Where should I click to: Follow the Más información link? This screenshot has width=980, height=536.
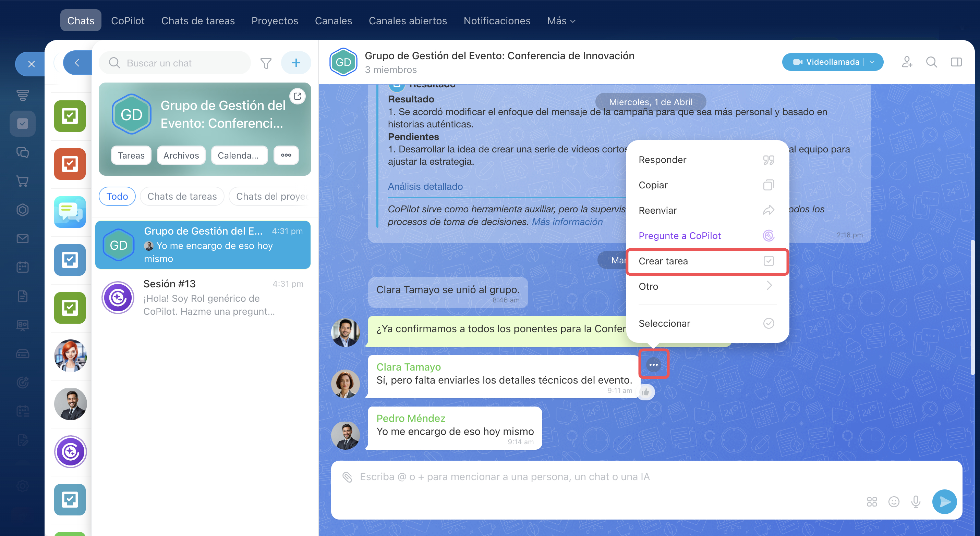[567, 222]
